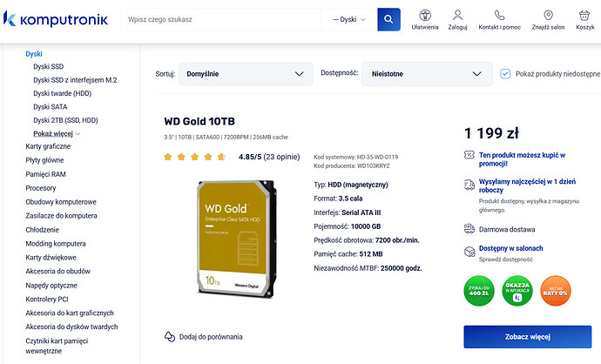
Task: Click Kod systemowy HD-35-WD-0119 text
Action: pyautogui.click(x=355, y=157)
